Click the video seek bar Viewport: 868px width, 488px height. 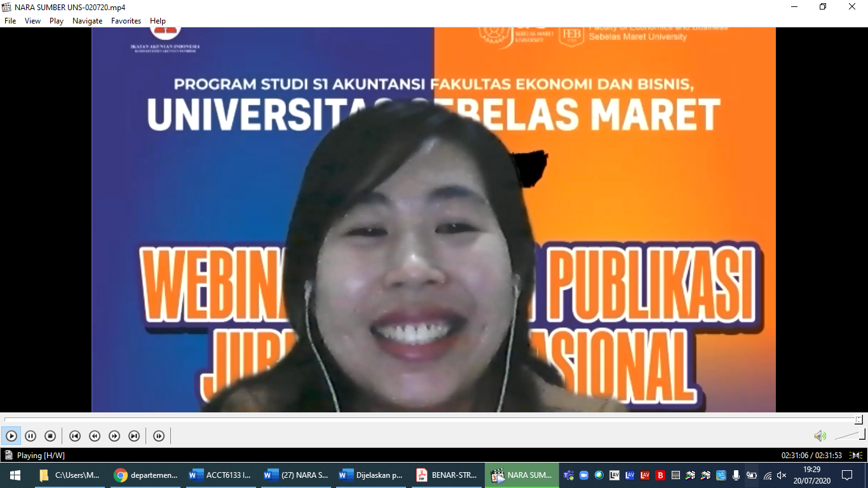click(x=433, y=419)
